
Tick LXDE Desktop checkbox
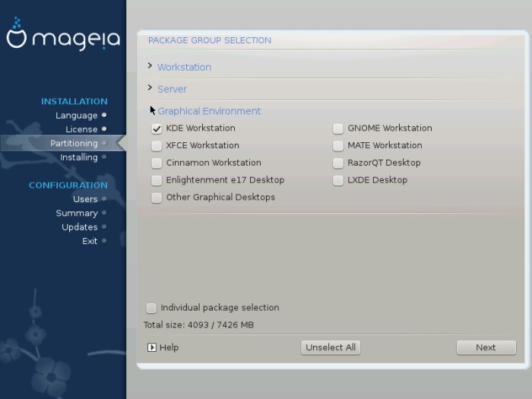tap(338, 181)
